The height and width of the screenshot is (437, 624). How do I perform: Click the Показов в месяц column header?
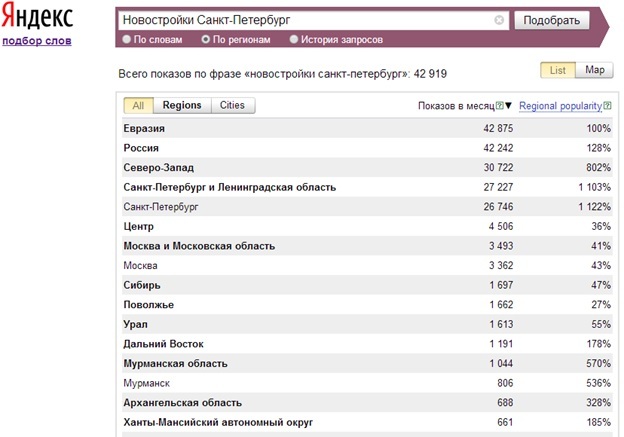click(x=456, y=106)
